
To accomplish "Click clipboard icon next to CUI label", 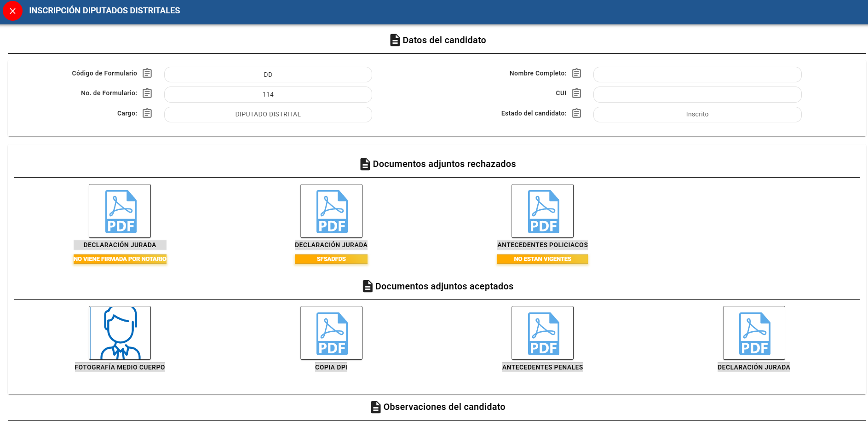I will point(576,93).
